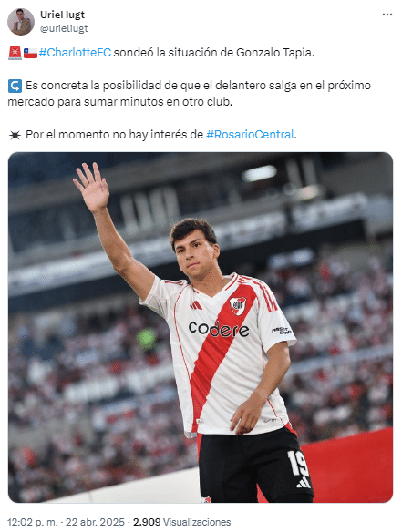Click the River Plate crest on jersey

click(x=238, y=305)
